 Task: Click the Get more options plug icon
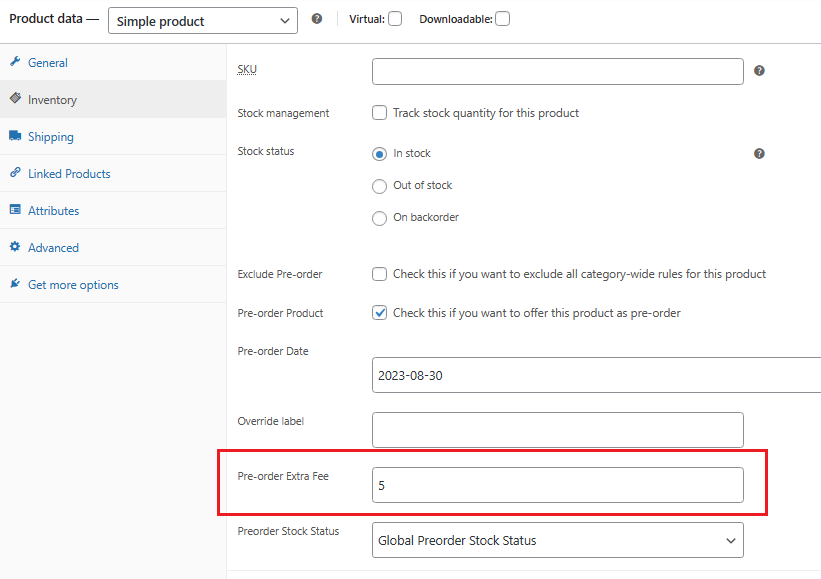click(x=15, y=284)
